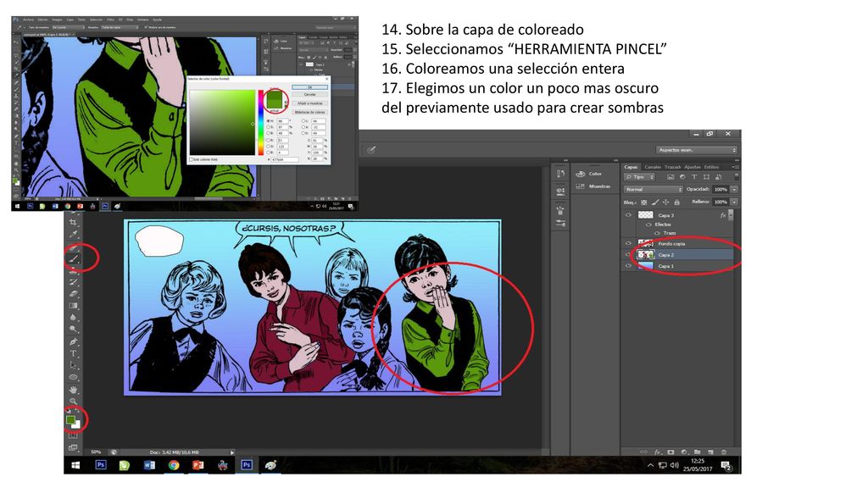This screenshot has width=868, height=488.
Task: Click OK in the color picker dialog
Action: 310,87
